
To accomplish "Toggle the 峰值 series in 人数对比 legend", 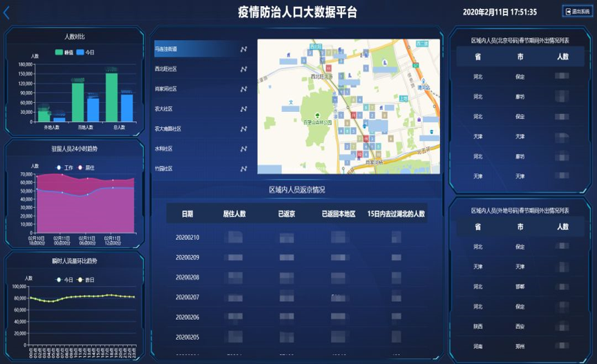I will [64, 52].
